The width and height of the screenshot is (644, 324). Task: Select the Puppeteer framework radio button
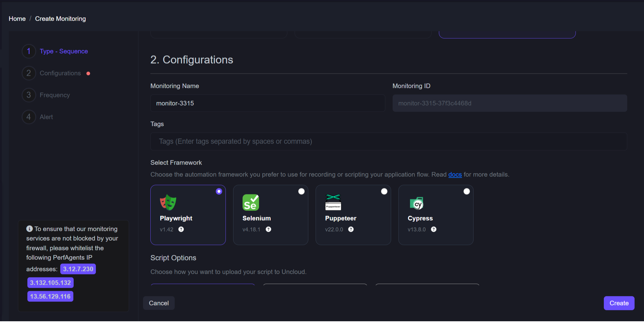[x=384, y=191]
